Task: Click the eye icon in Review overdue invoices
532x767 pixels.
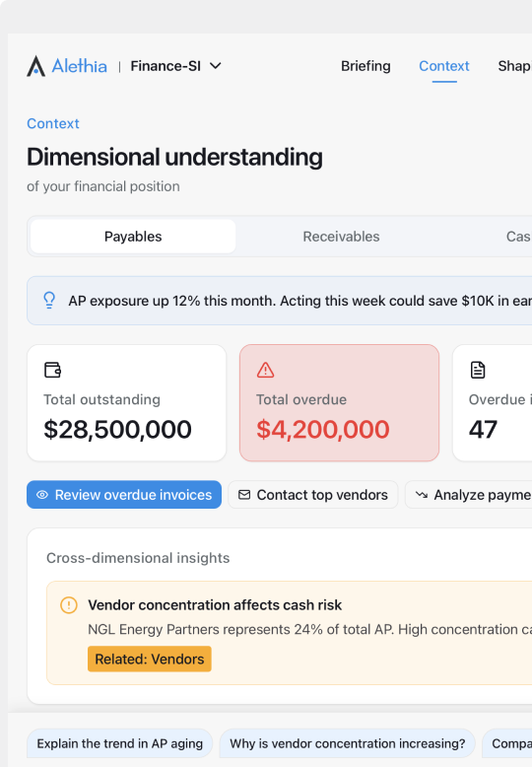Action: [42, 495]
